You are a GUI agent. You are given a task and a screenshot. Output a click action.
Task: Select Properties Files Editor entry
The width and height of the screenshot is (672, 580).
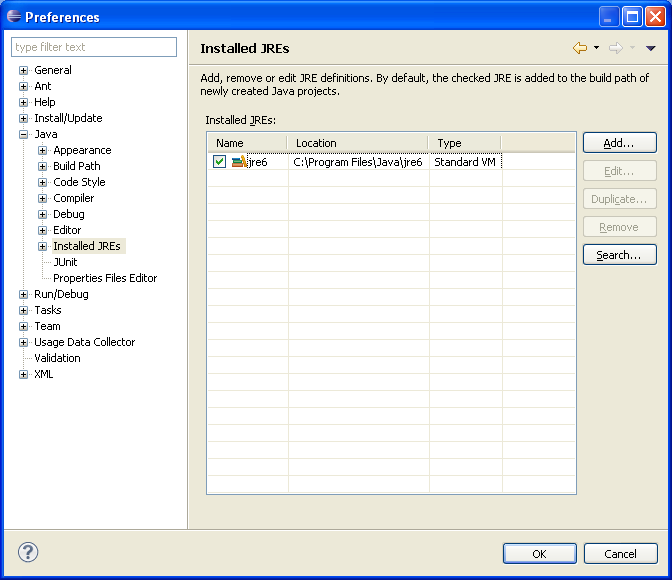(105, 278)
